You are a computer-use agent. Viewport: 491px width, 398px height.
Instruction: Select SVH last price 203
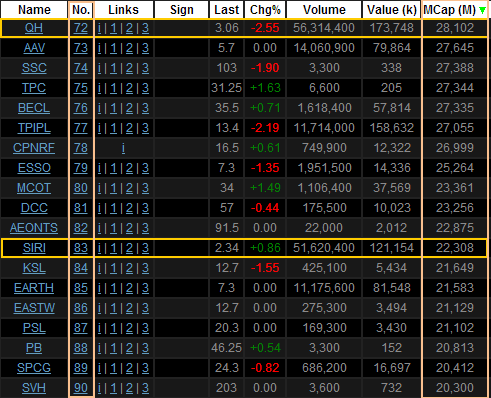click(228, 388)
